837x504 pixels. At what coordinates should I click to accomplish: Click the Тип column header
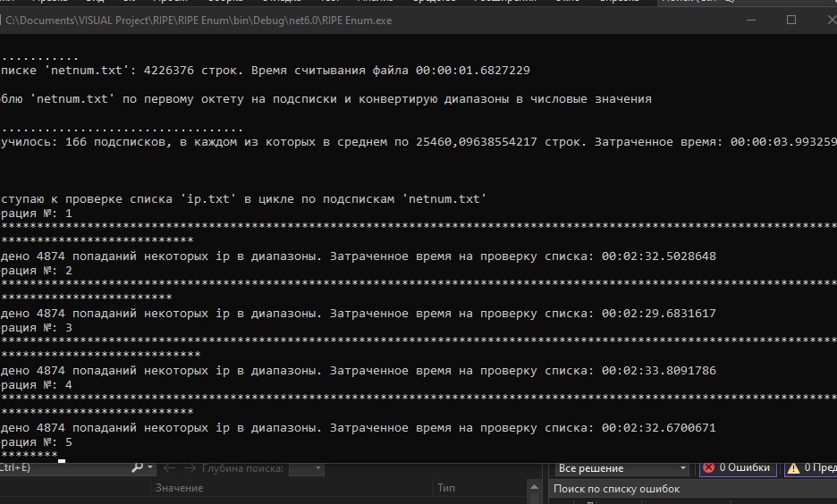click(446, 488)
